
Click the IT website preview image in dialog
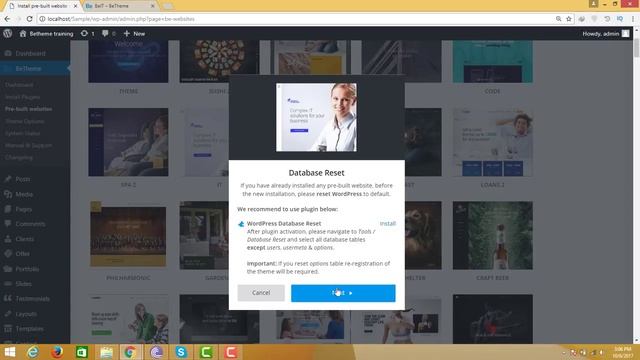pos(316,117)
